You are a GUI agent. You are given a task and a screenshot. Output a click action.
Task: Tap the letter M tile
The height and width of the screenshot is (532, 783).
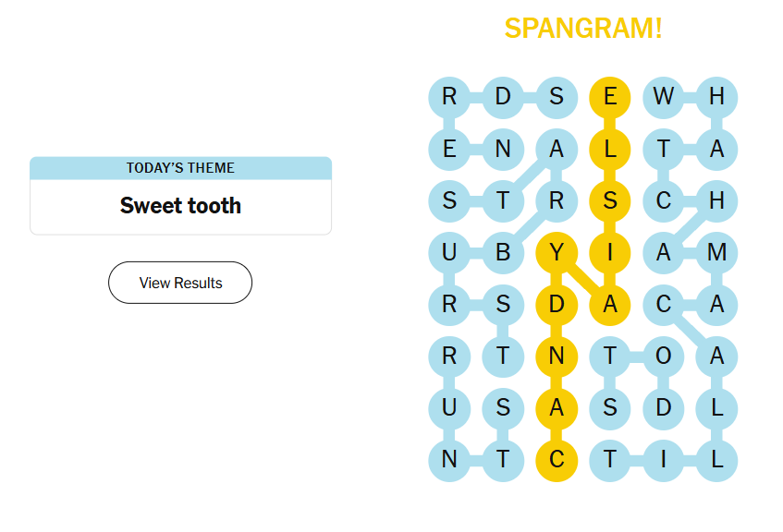717,251
